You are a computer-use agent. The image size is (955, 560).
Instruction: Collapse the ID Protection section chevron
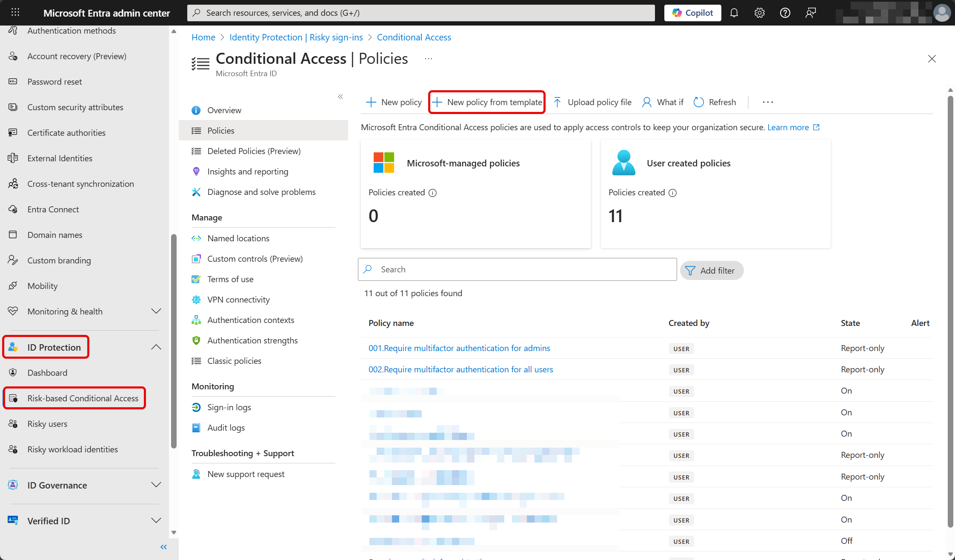pyautogui.click(x=156, y=347)
